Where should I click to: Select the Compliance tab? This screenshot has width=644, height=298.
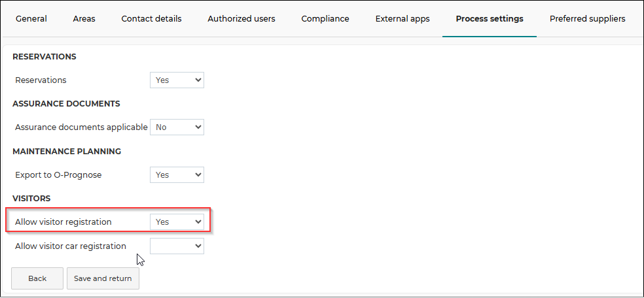(x=325, y=19)
